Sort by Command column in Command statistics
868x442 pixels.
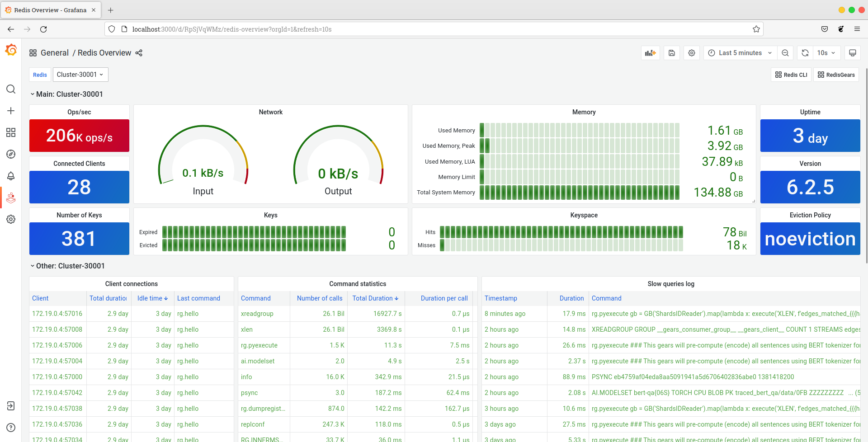point(256,298)
